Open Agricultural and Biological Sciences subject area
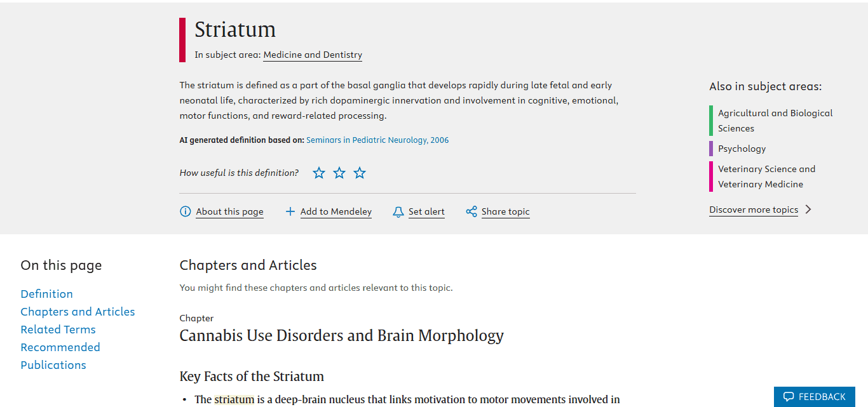This screenshot has height=407, width=868. (775, 121)
